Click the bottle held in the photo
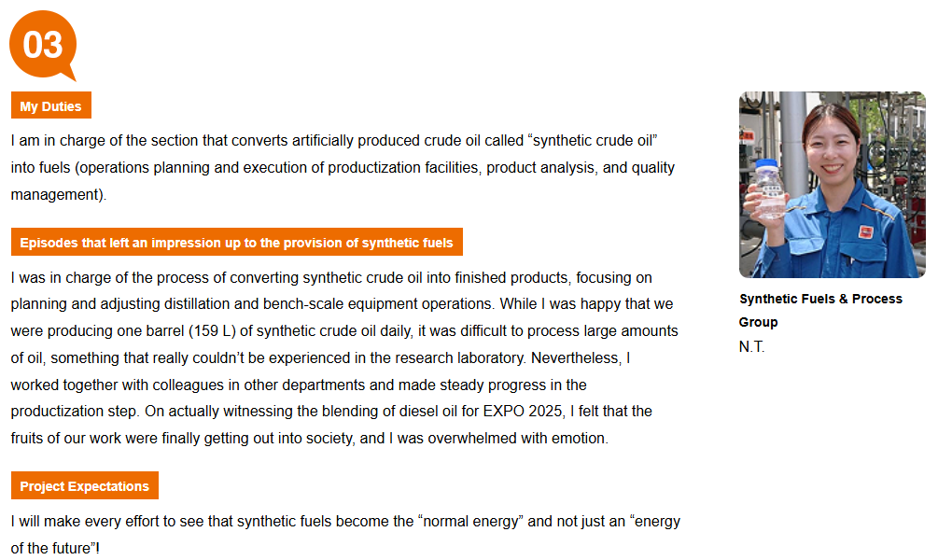938x560 pixels. click(x=769, y=190)
